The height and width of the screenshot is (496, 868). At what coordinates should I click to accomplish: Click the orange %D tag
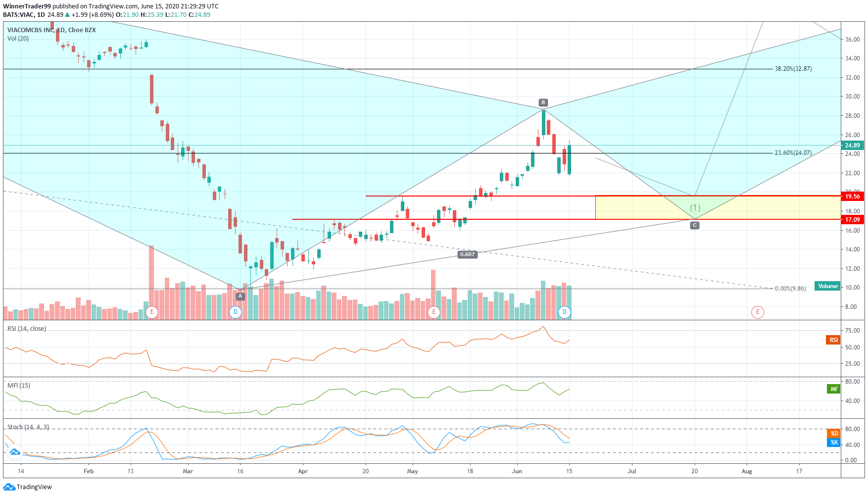[834, 434]
